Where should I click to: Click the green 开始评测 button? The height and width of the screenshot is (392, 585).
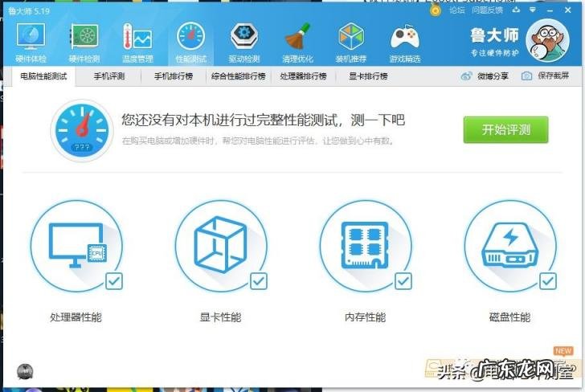click(x=506, y=129)
